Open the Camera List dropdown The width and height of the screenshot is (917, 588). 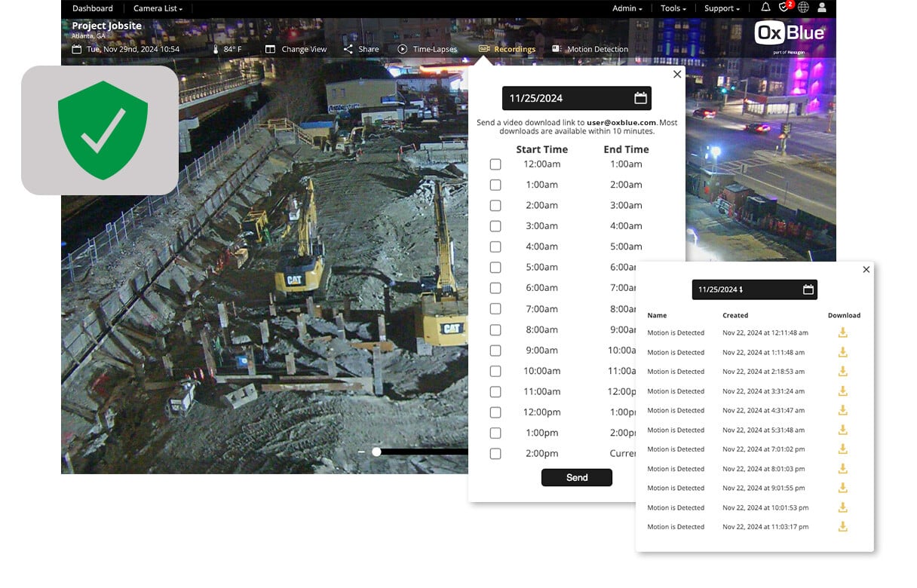click(156, 8)
